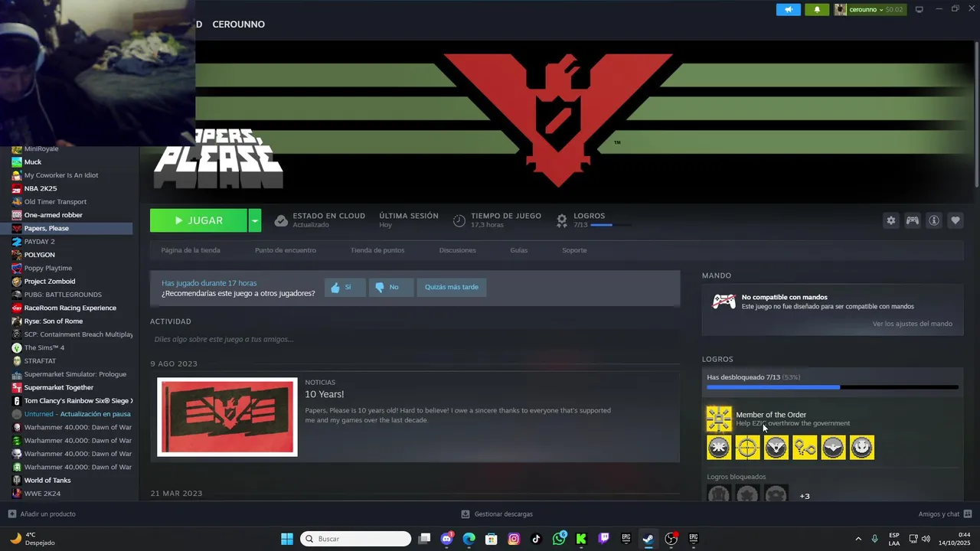Open the Soporte tab
980x551 pixels.
coord(574,250)
